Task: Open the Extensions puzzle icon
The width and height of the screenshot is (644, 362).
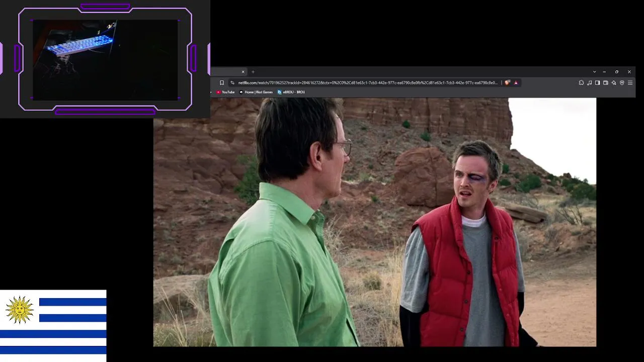Action: click(x=581, y=82)
